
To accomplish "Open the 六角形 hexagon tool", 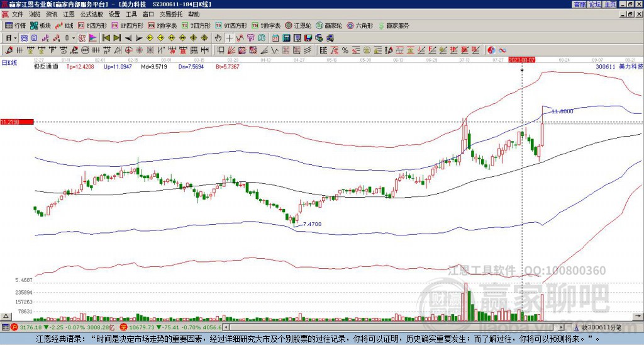I will point(360,25).
